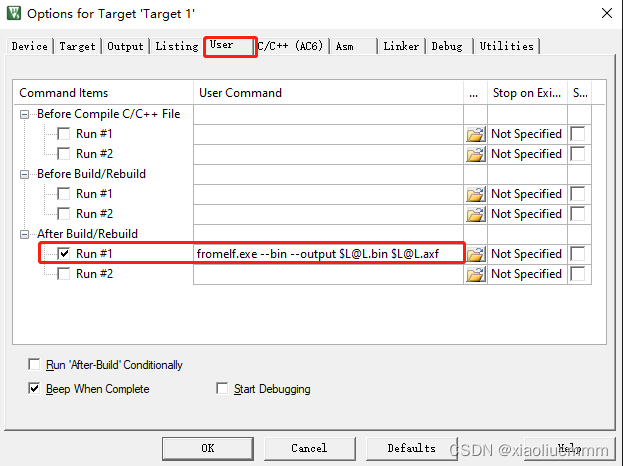Browse folder for After Build Run #1
Screen dimensions: 623x466
475,254
